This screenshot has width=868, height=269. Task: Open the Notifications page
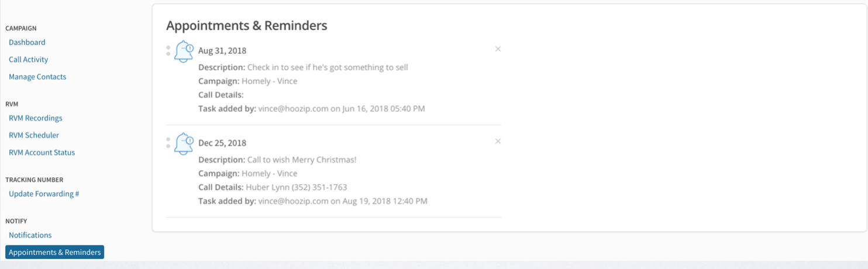[x=30, y=235]
